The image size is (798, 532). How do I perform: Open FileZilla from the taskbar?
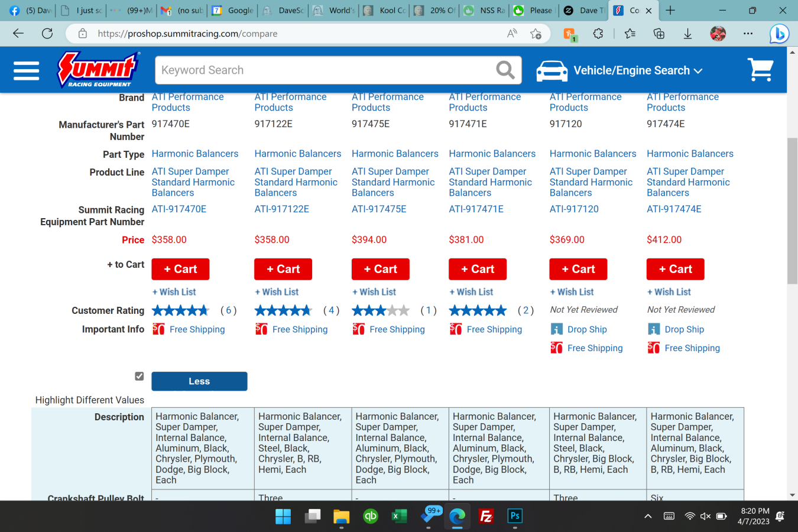[486, 516]
